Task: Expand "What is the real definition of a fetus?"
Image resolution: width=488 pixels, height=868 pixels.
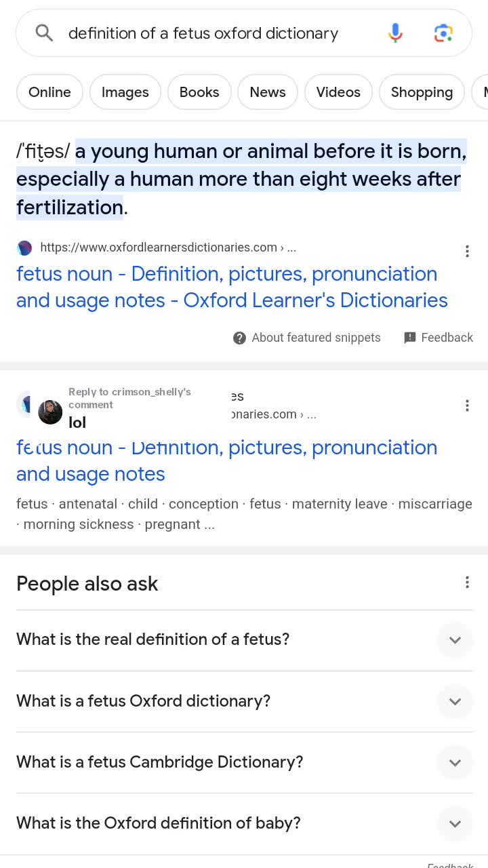Action: click(455, 639)
